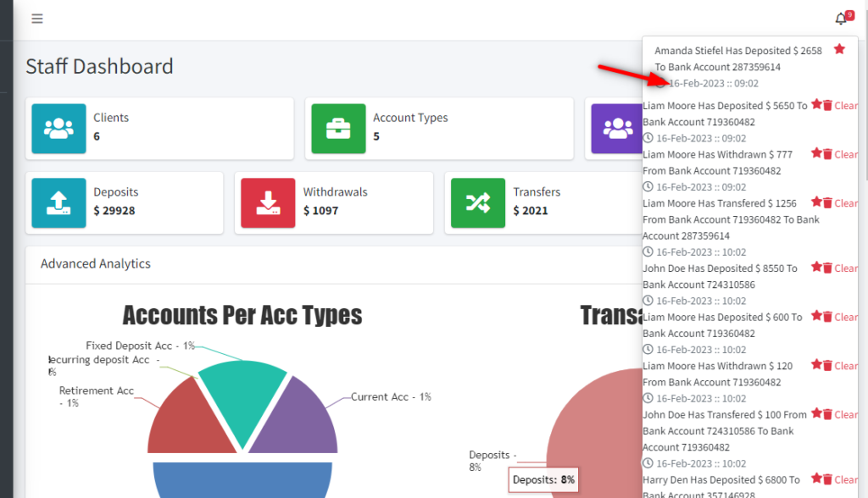This screenshot has height=498, width=868.
Task: Click star on Liam Moore $5650 deposit
Action: [816, 104]
